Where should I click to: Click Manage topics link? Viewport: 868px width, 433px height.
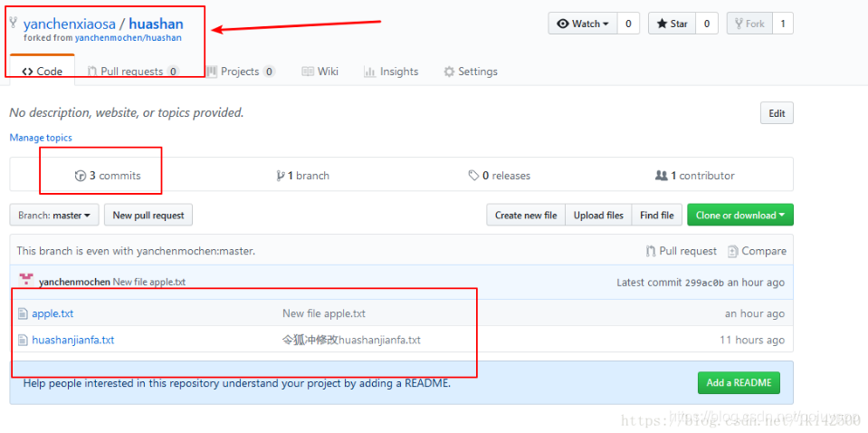click(x=41, y=138)
